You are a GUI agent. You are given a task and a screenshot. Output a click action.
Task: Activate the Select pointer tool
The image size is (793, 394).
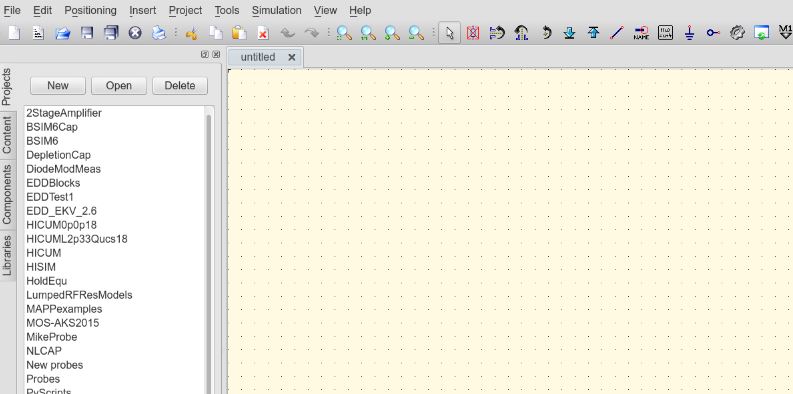tap(449, 33)
